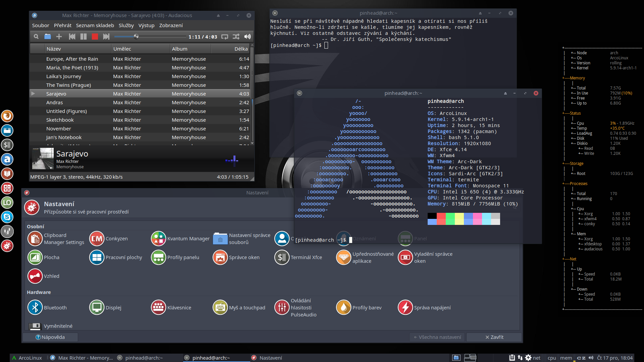Open Správa napájení settings
Screen dimensions: 644x362
(x=424, y=308)
